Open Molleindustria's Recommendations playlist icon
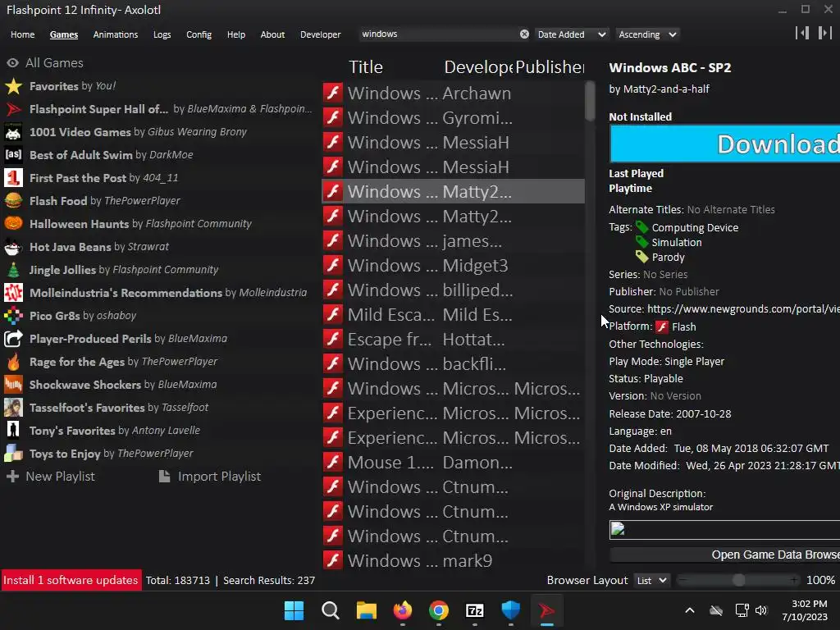Screen dimensions: 840x630 pos(13,293)
